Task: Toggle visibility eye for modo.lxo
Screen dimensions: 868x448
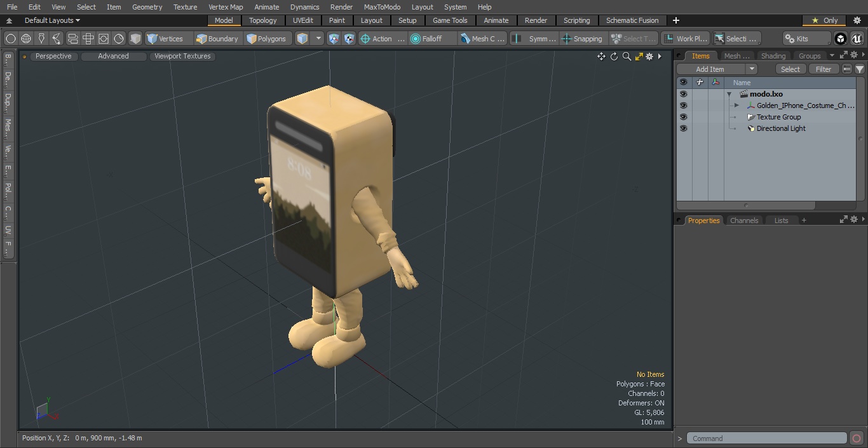Action: [683, 94]
